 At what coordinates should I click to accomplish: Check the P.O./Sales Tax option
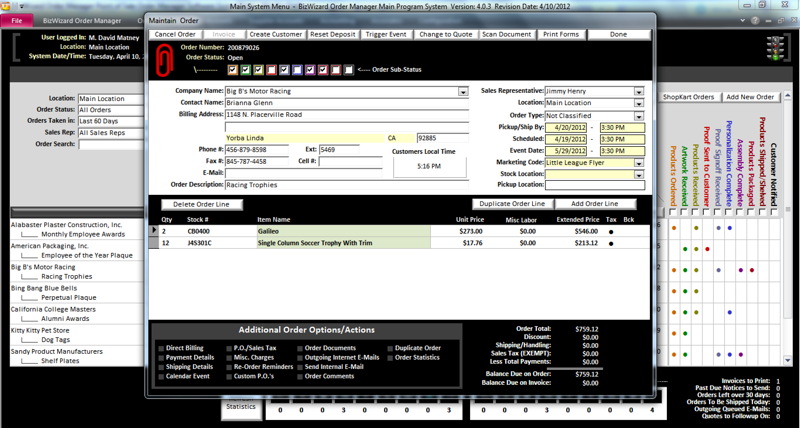(229, 348)
